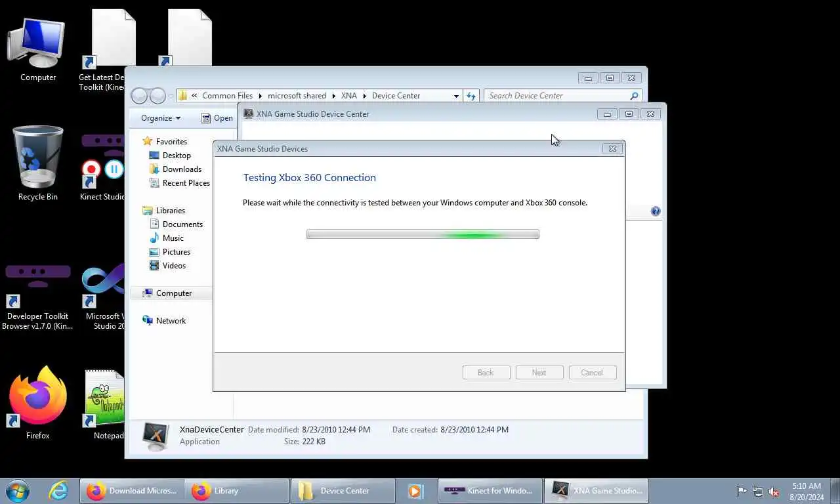Open the Computer desktop icon
840x504 pixels.
(37, 49)
